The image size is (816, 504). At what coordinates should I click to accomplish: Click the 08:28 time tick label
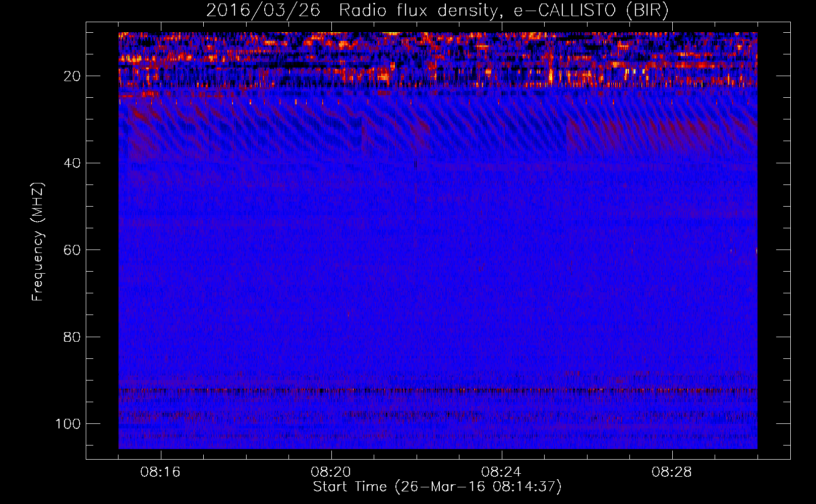click(672, 472)
